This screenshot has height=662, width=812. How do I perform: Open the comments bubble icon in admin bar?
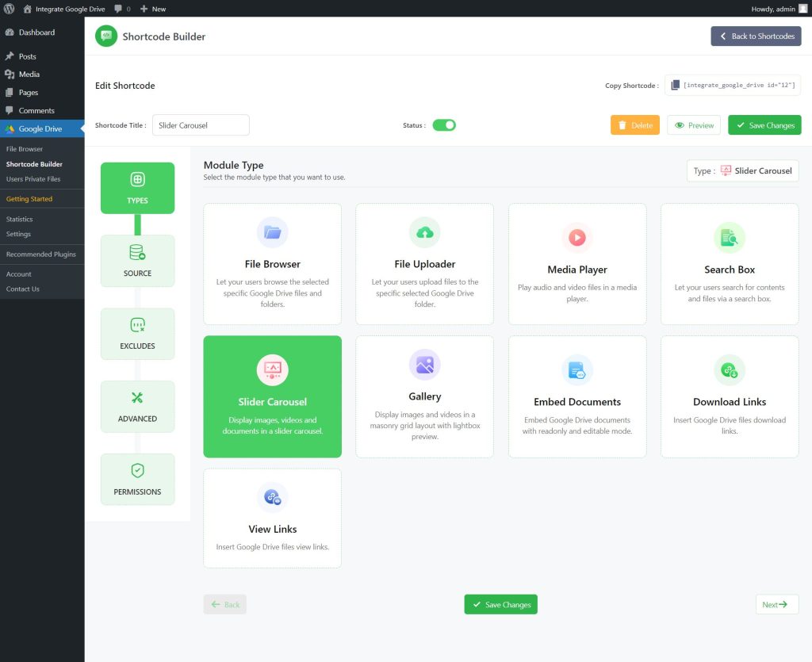pyautogui.click(x=118, y=9)
